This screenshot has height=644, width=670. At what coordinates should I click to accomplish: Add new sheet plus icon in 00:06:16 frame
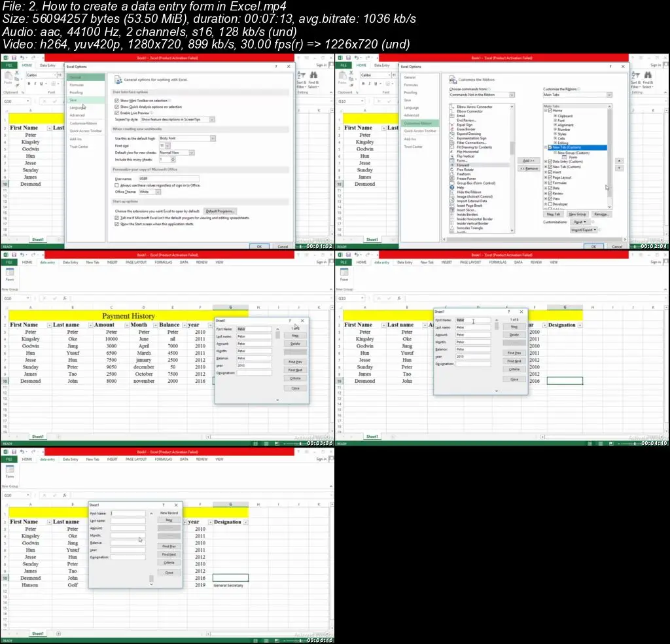pos(58,634)
